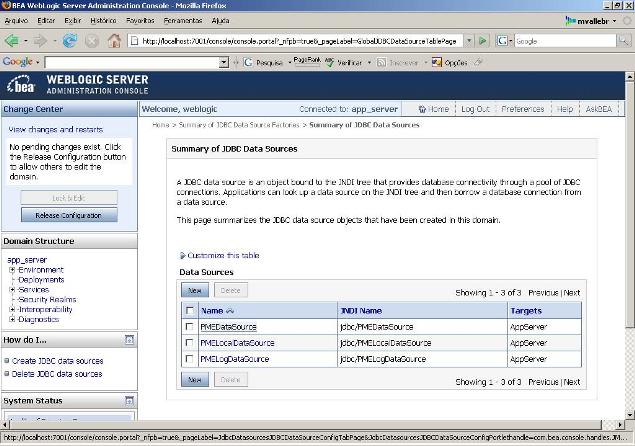This screenshot has height=446, width=635.
Task: Minimize the System Status panel icon
Action: 129,400
